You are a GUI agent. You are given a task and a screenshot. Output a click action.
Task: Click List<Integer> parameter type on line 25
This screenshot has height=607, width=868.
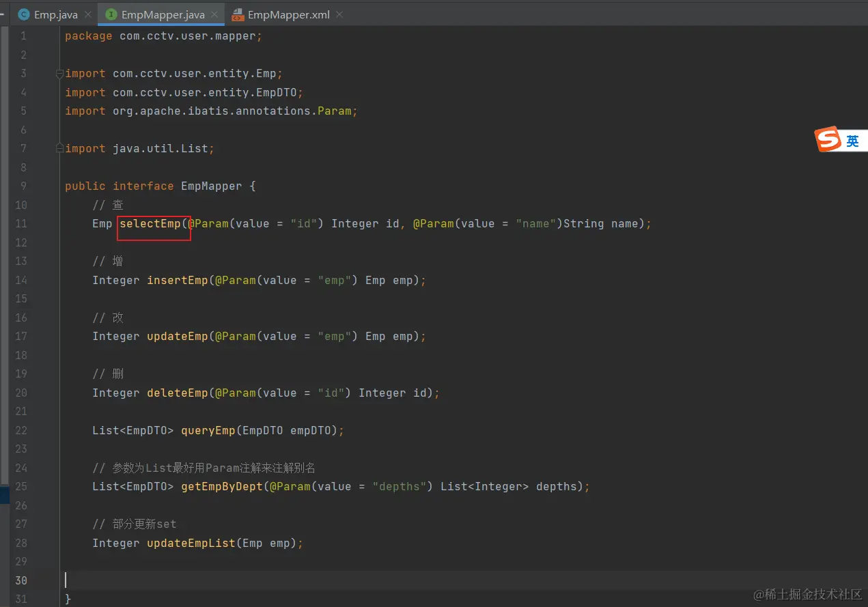[485, 486]
